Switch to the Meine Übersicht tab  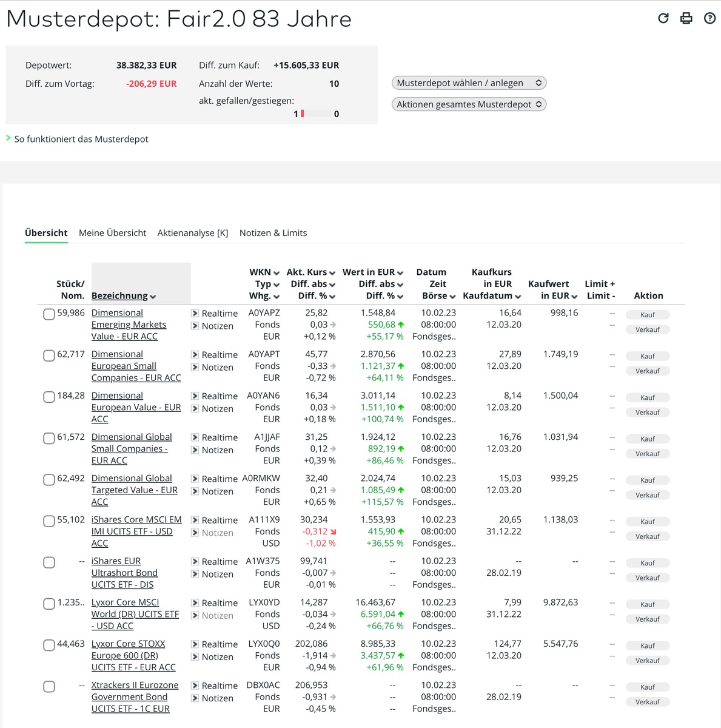coord(112,233)
